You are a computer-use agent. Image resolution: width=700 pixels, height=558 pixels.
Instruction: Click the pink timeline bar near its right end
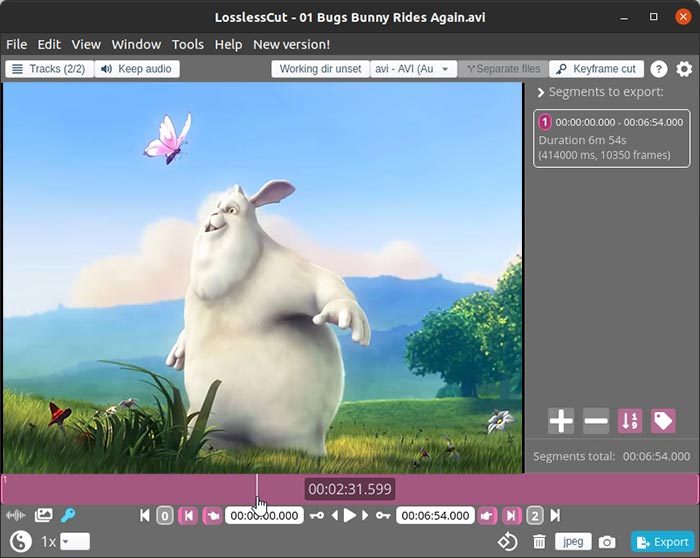[x=670, y=489]
